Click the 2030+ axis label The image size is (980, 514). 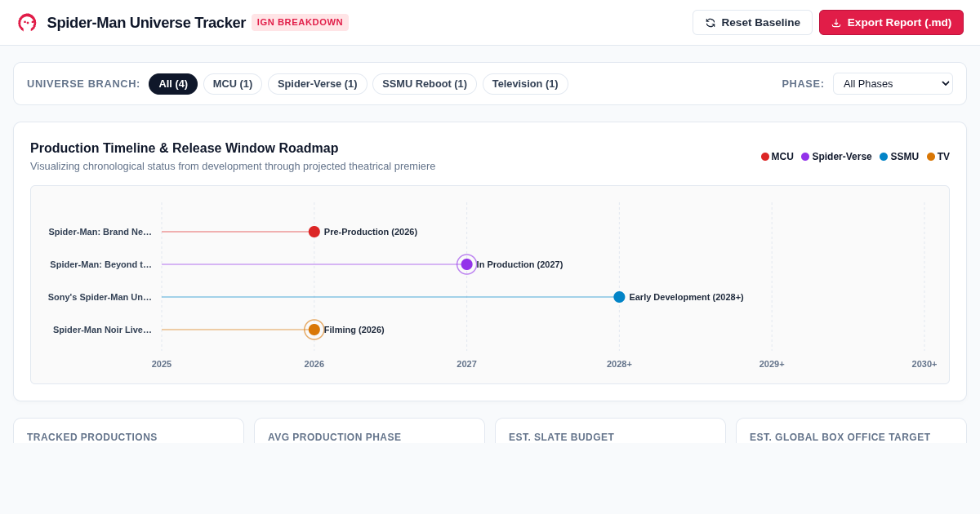point(924,364)
